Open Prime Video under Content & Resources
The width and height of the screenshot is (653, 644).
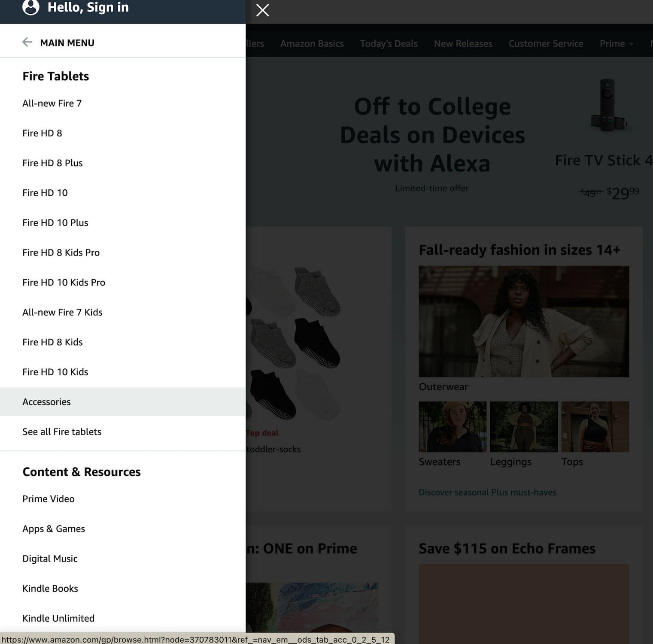[x=123, y=499]
